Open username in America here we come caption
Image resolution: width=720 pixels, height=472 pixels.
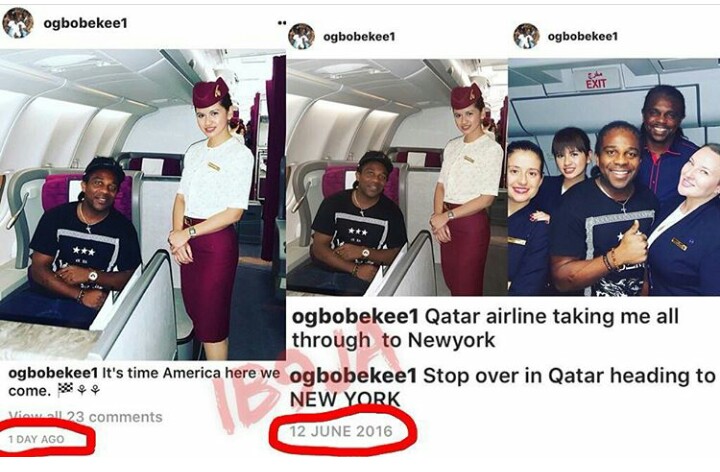coord(53,373)
